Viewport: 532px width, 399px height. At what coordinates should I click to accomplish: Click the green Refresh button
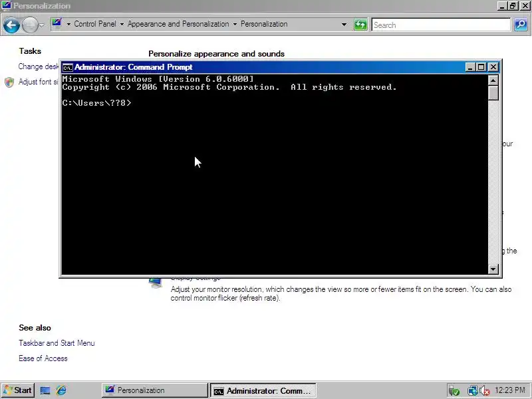[x=360, y=25]
